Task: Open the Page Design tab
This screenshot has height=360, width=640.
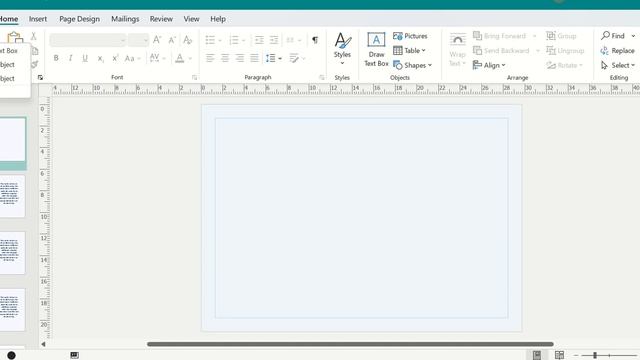Action: pos(80,19)
